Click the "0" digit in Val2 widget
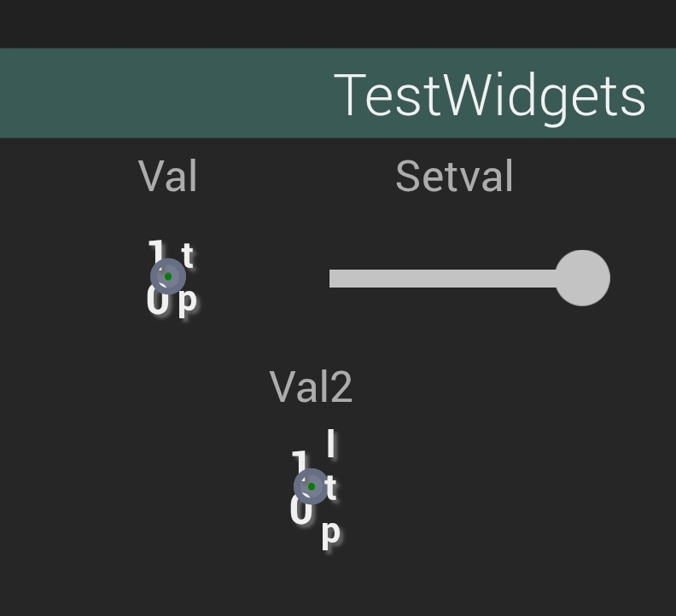 (x=300, y=511)
